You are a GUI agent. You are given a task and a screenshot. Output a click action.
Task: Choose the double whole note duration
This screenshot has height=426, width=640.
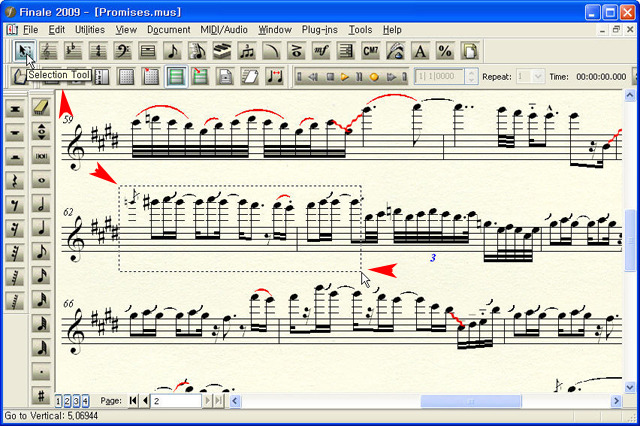point(41,156)
